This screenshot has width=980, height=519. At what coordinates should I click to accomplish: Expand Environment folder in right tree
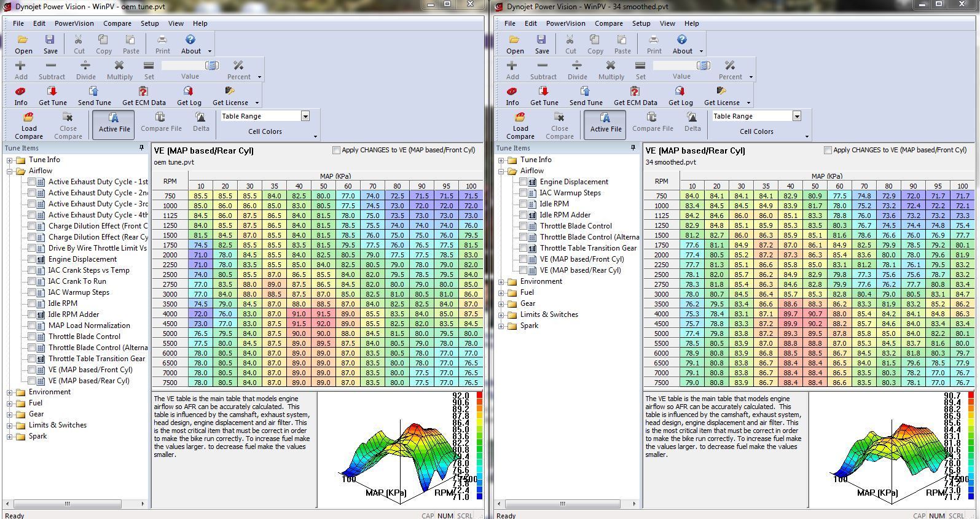501,281
